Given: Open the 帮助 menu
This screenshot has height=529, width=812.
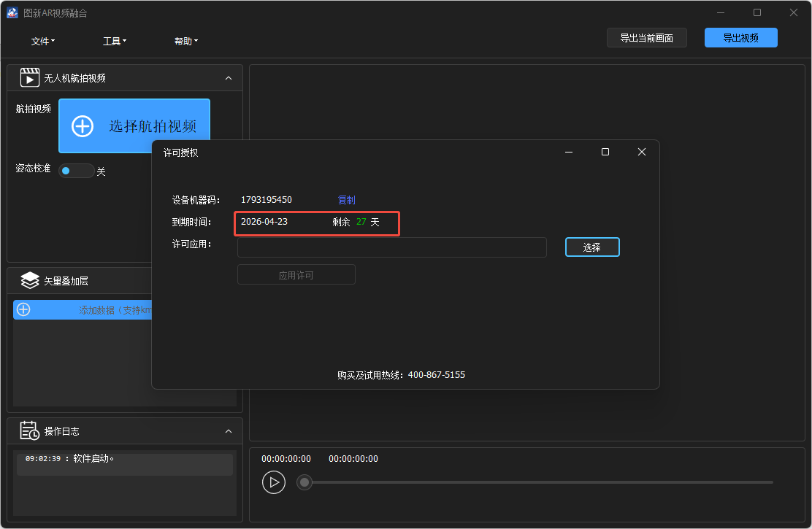Looking at the screenshot, I should pos(185,42).
